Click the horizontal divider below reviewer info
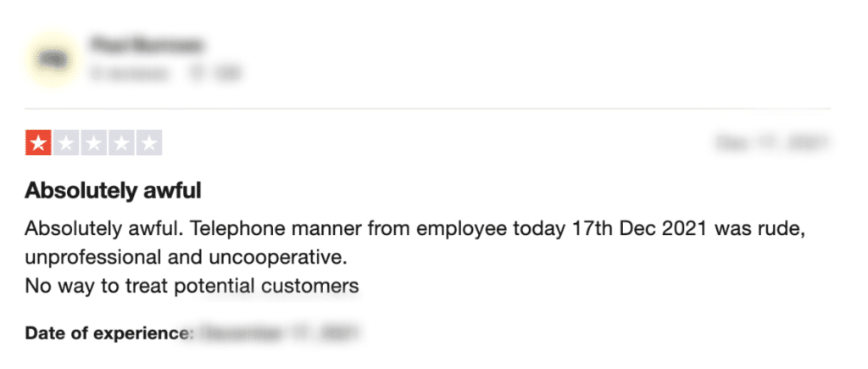868x369 pixels. click(x=427, y=109)
